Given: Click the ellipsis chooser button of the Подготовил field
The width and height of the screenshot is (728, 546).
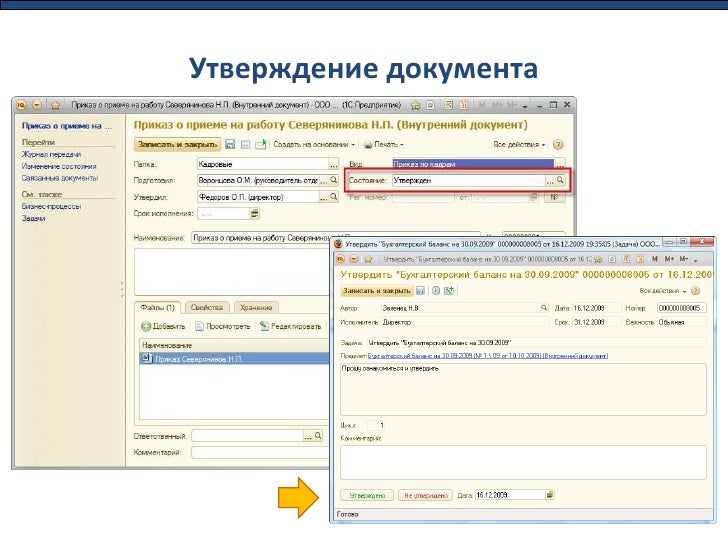Looking at the screenshot, I should coord(324,180).
